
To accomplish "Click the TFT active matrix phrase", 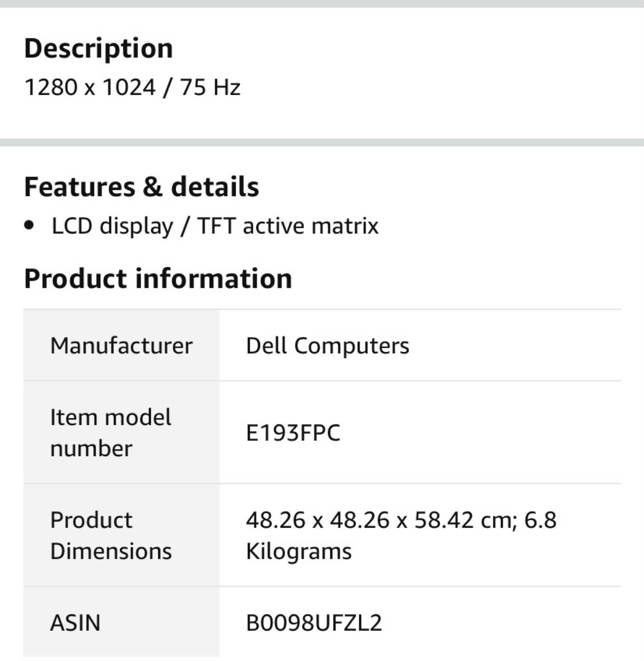I will coord(288,226).
